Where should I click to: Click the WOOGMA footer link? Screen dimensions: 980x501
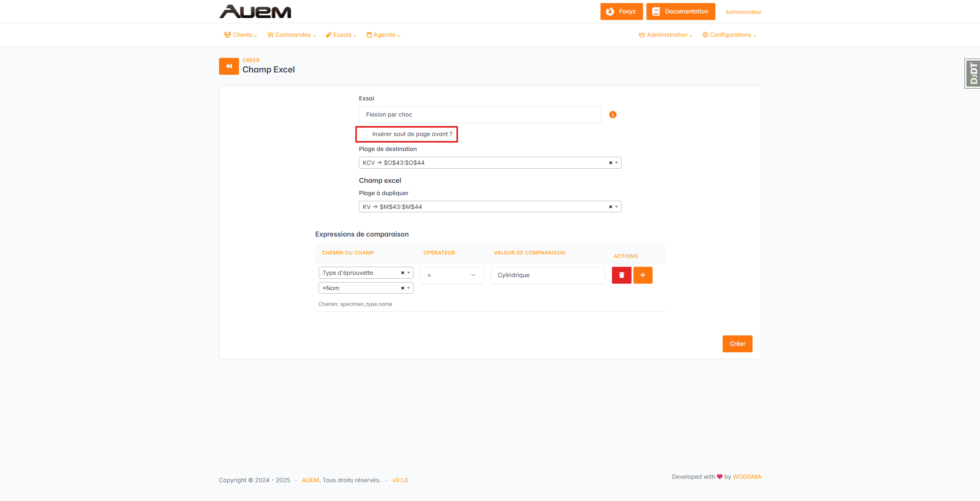(746, 477)
